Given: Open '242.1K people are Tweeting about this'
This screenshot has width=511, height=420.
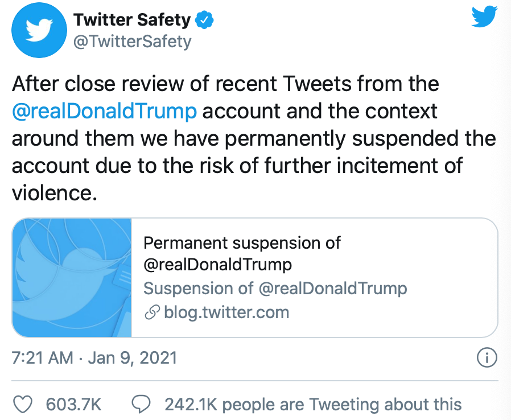Looking at the screenshot, I should 313,405.
